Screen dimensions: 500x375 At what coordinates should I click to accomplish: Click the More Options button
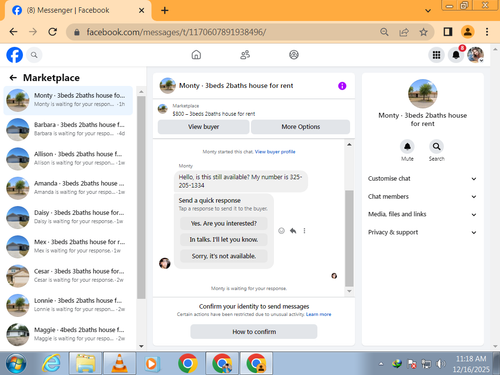pyautogui.click(x=301, y=127)
